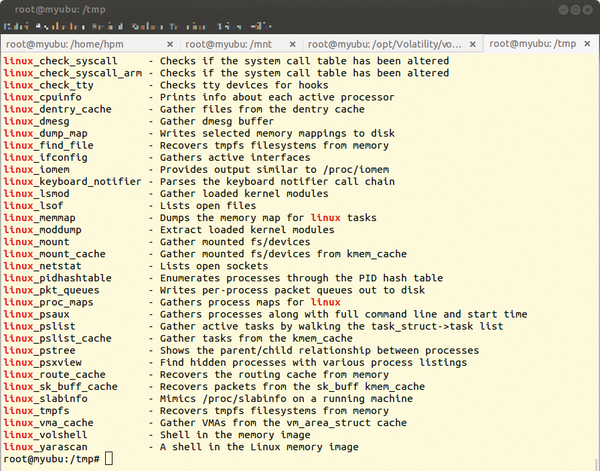Click the linux_proc_maps plugin name
The width and height of the screenshot is (600, 471).
[x=48, y=302]
